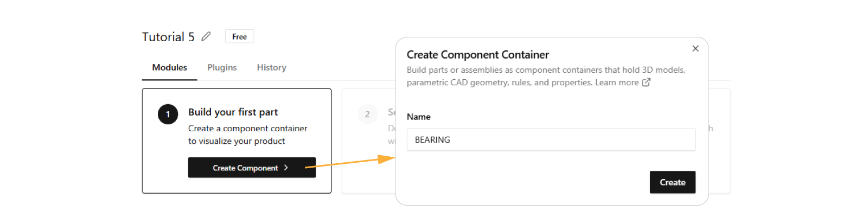Click the Name field containing BEARING
This screenshot has height=217, width=868.
551,140
